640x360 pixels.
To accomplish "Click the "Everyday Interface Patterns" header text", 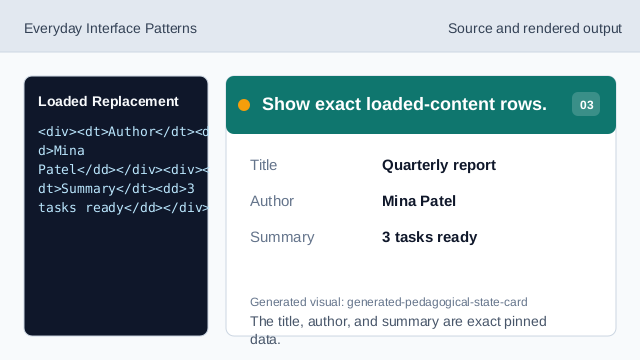I will coord(110,29).
